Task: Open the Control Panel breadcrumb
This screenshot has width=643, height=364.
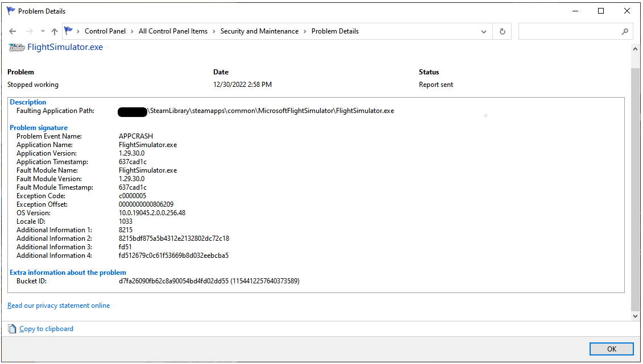Action: [x=105, y=31]
